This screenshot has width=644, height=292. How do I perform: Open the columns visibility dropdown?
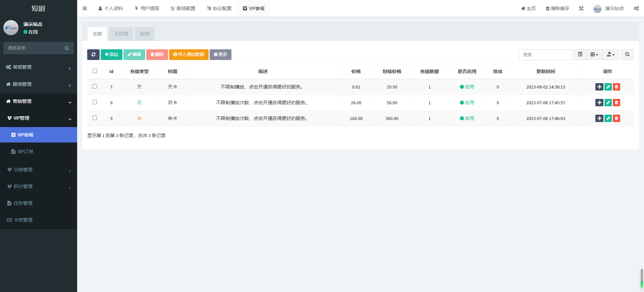pyautogui.click(x=594, y=54)
